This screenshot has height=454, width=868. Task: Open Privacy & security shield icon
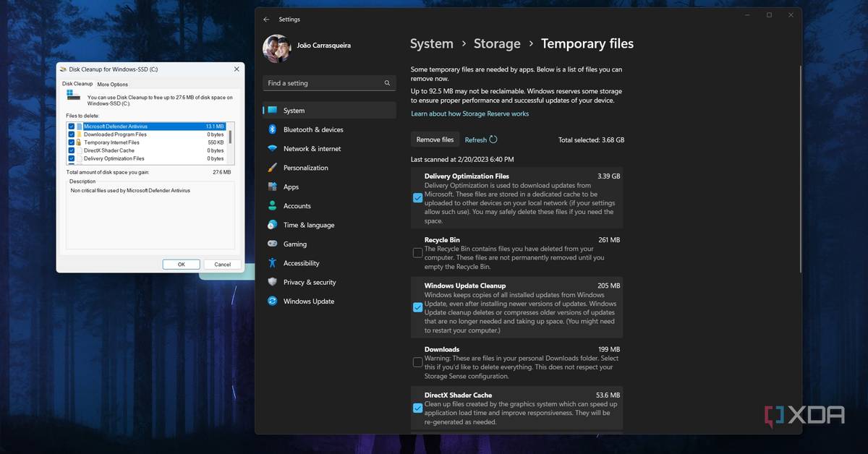(273, 282)
